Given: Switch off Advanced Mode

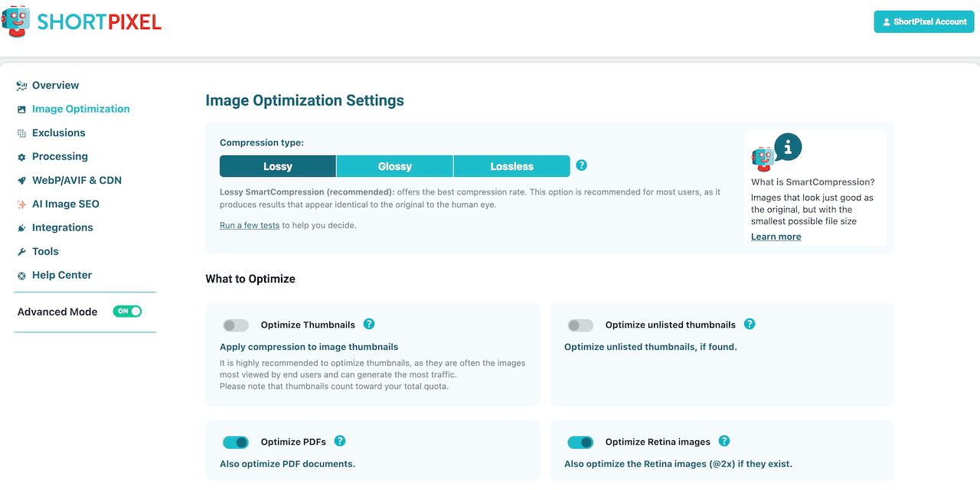Looking at the screenshot, I should 127,312.
